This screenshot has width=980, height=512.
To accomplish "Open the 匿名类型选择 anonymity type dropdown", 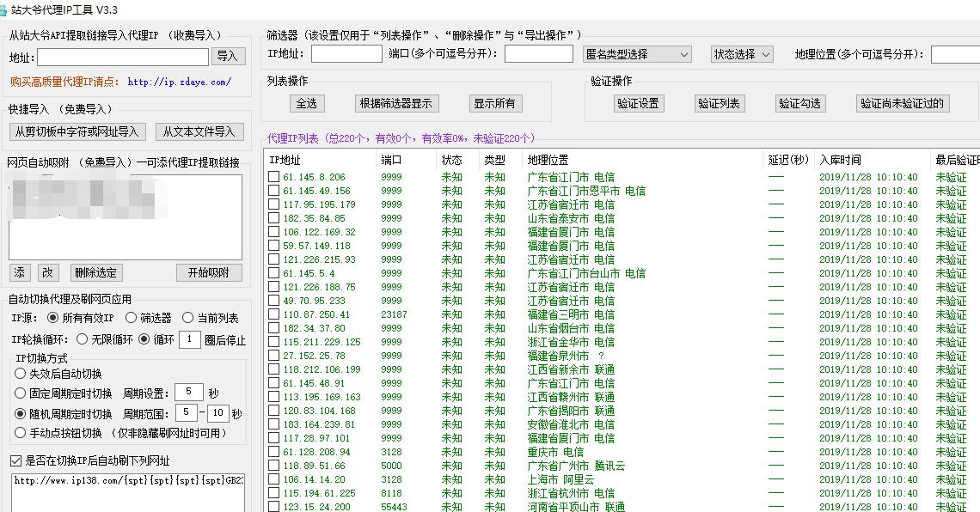I will click(x=637, y=53).
